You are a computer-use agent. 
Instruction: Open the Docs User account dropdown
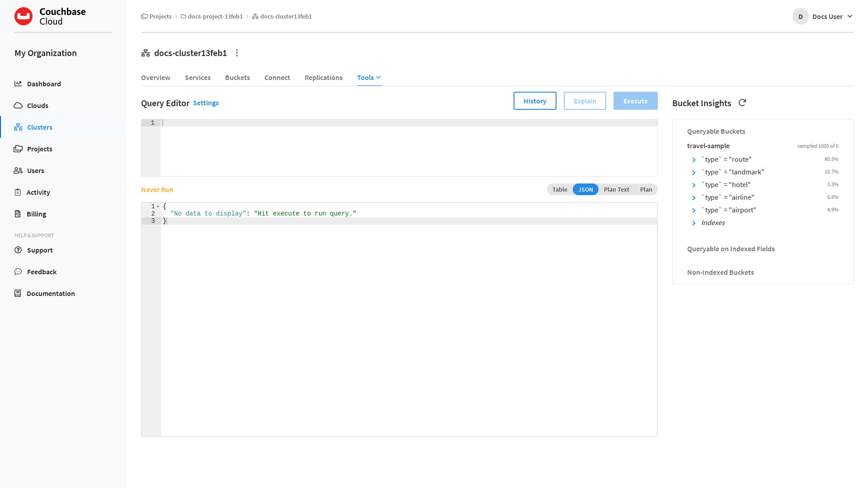[823, 16]
